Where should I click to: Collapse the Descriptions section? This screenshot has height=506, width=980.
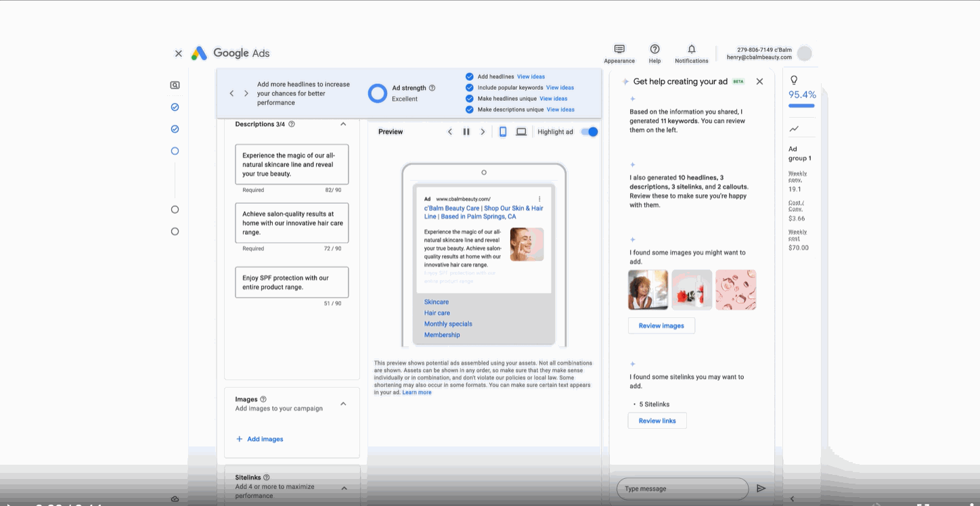point(343,124)
